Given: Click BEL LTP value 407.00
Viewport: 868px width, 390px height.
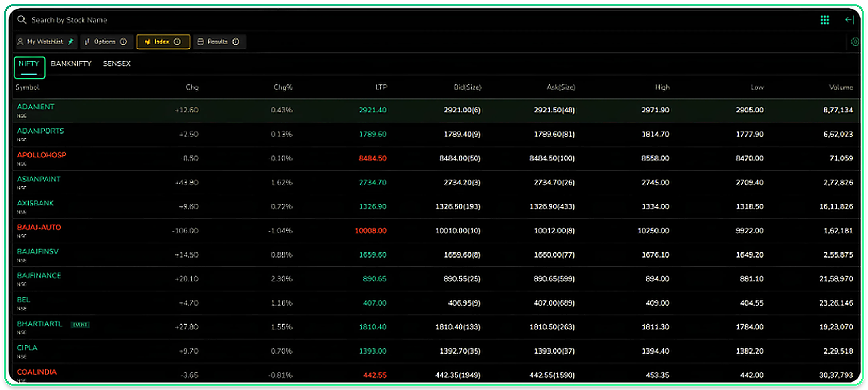Looking at the screenshot, I should tap(375, 303).
